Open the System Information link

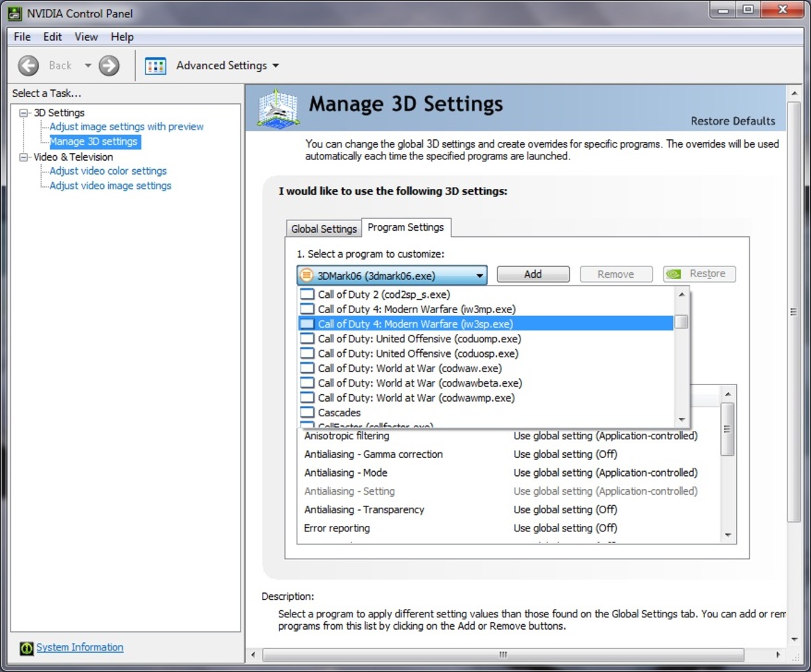(80, 647)
